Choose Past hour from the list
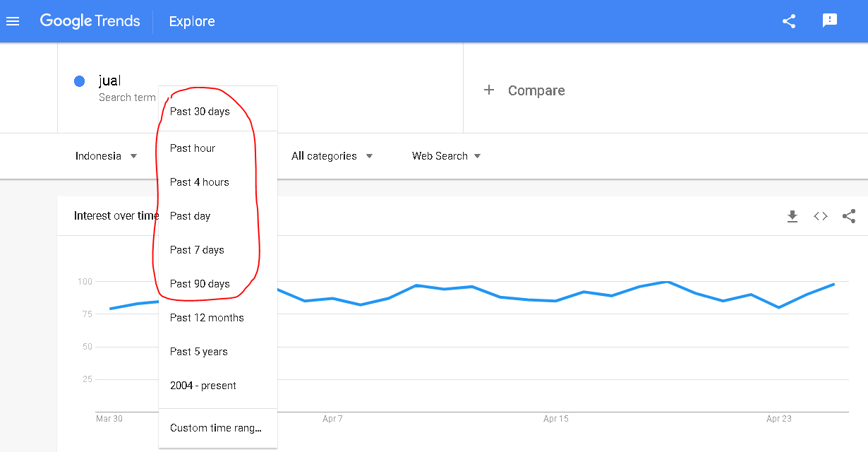 coord(193,148)
